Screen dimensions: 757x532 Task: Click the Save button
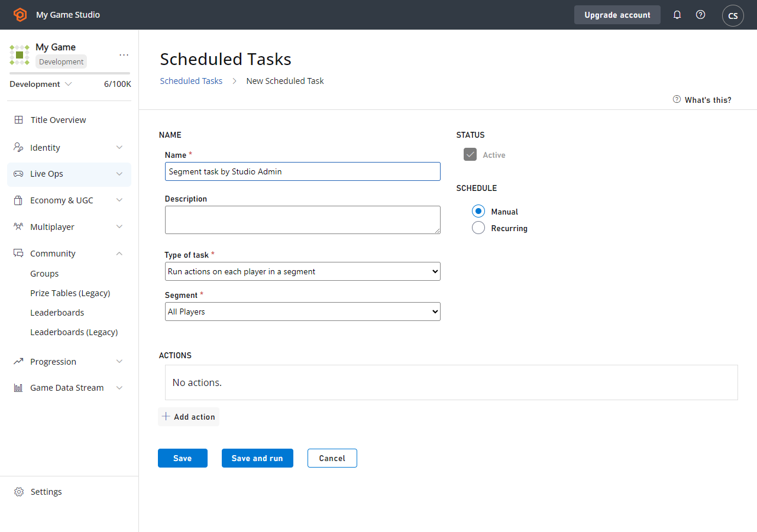tap(183, 458)
